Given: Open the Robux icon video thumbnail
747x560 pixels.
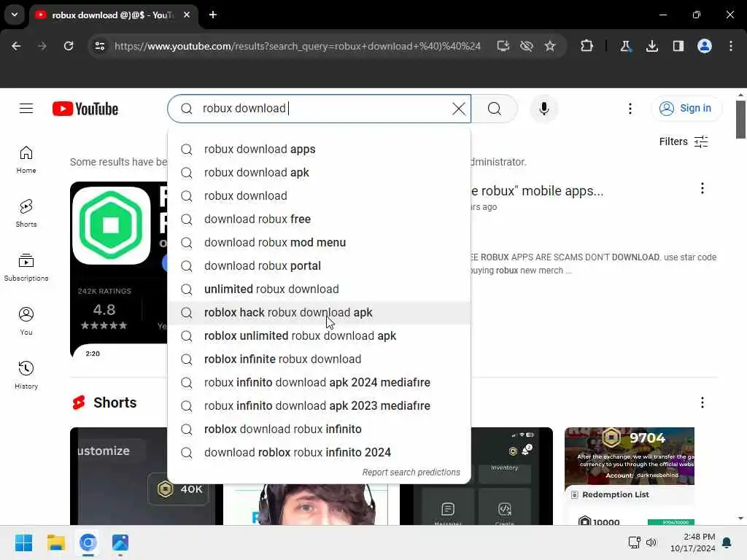Looking at the screenshot, I should tap(119, 270).
